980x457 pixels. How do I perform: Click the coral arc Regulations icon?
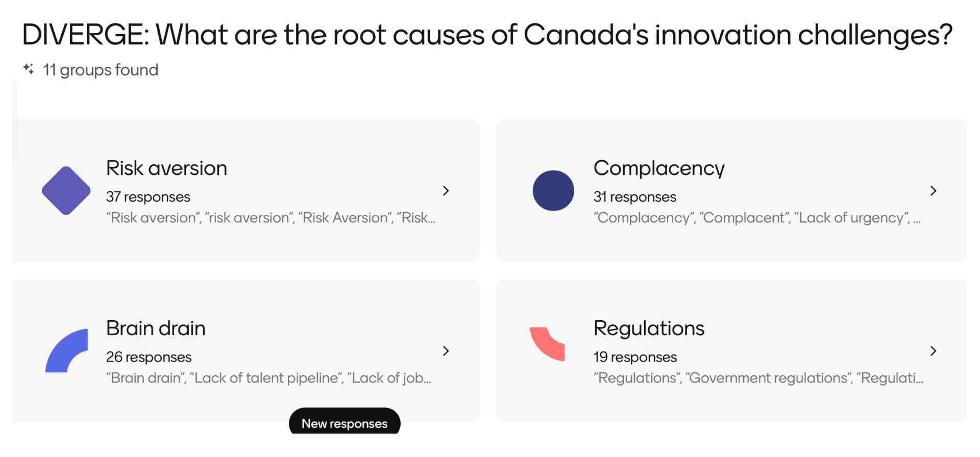click(548, 343)
